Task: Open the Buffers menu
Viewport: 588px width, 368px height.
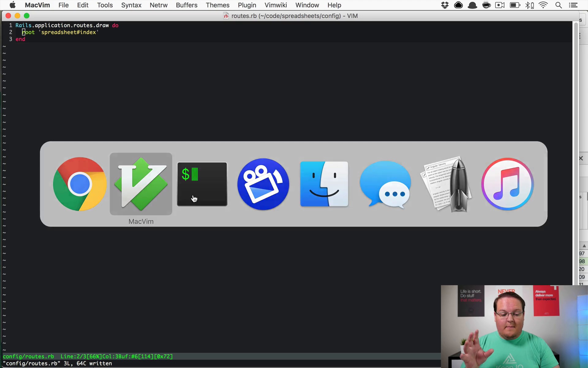Action: 187,5
